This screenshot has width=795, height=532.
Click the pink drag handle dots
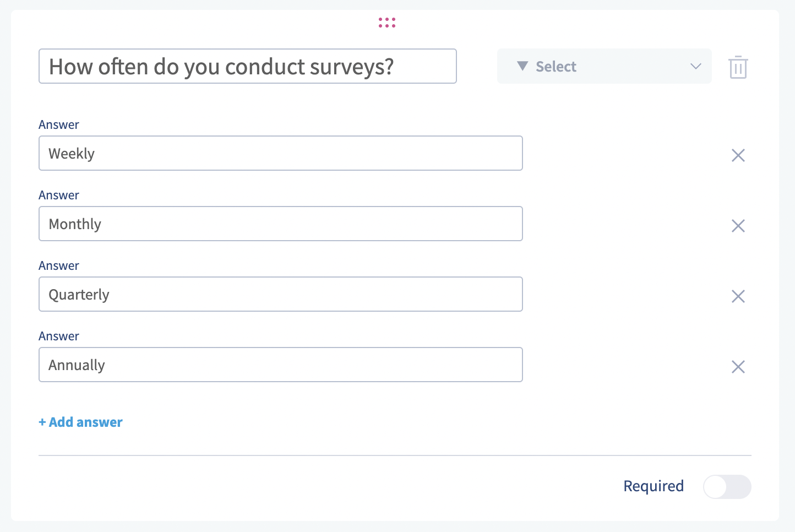tap(387, 23)
